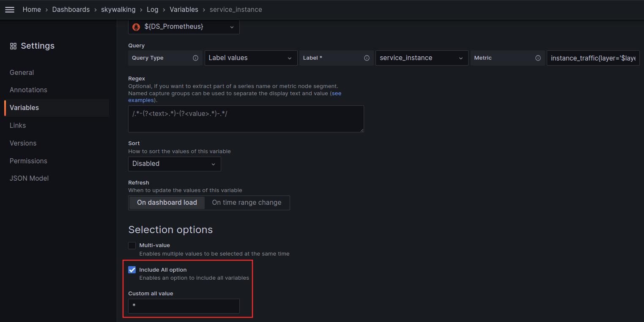Click into the Regex text area
Viewport: 644px width, 322px height.
[x=246, y=119]
